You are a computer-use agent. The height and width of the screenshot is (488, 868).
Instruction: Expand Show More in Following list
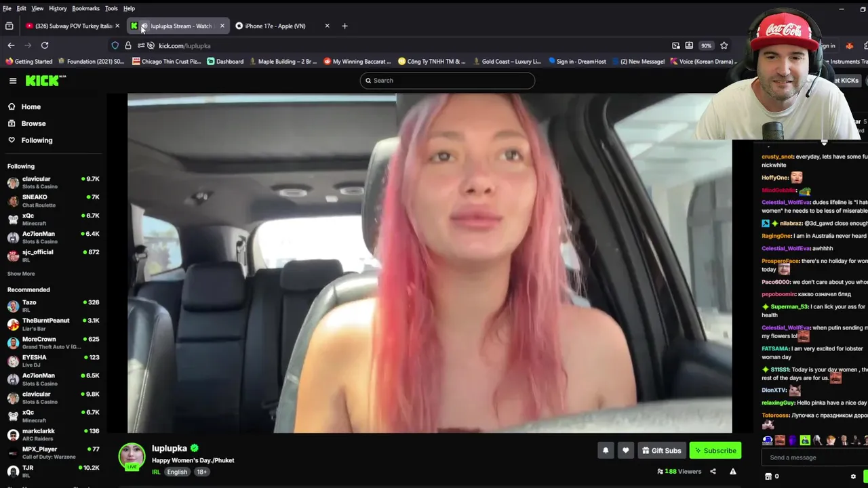click(x=21, y=274)
